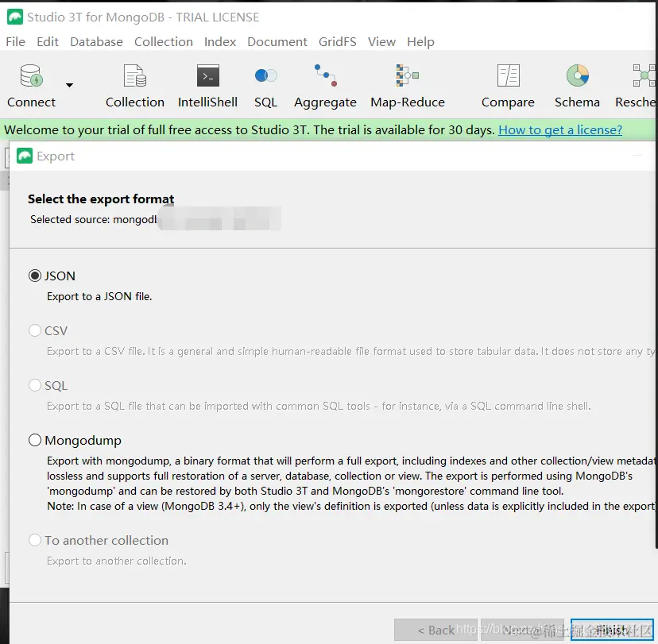Screen dimensions: 658x644
Task: Select the JSON export format
Action: (x=35, y=276)
